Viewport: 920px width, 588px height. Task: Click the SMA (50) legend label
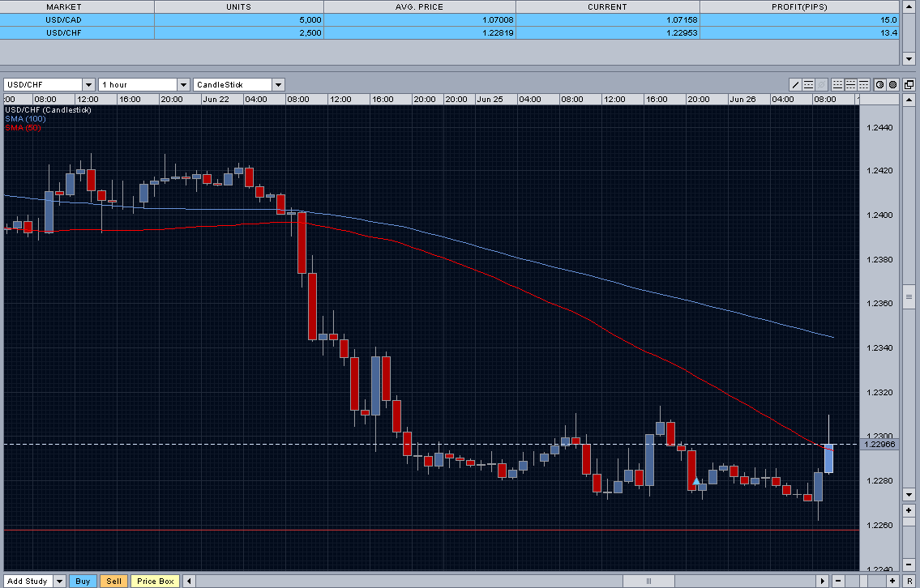coord(23,128)
